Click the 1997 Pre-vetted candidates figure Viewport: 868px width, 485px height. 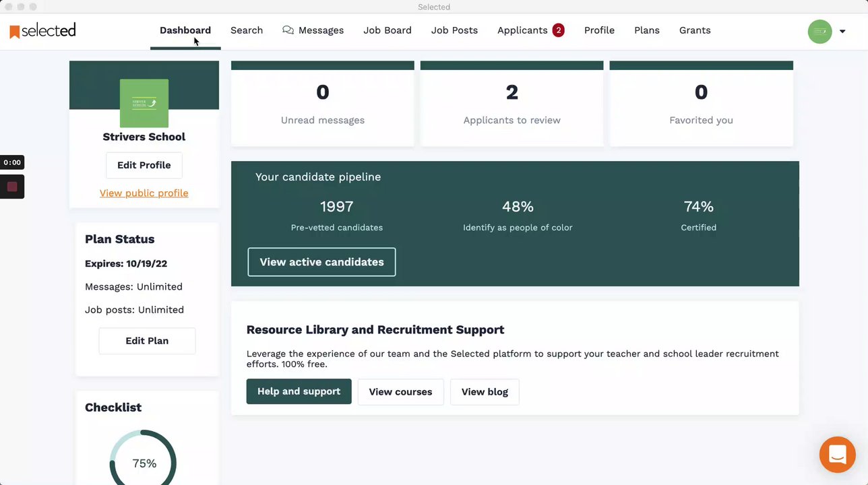click(x=337, y=207)
